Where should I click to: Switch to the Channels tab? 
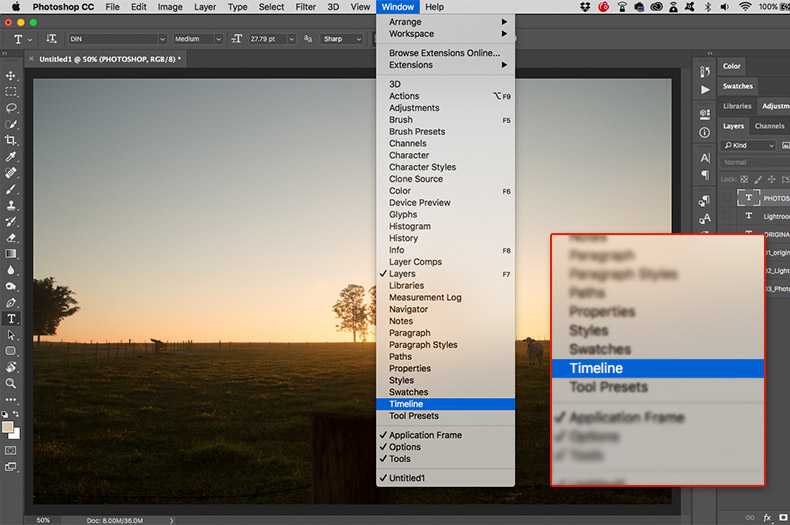pos(769,126)
